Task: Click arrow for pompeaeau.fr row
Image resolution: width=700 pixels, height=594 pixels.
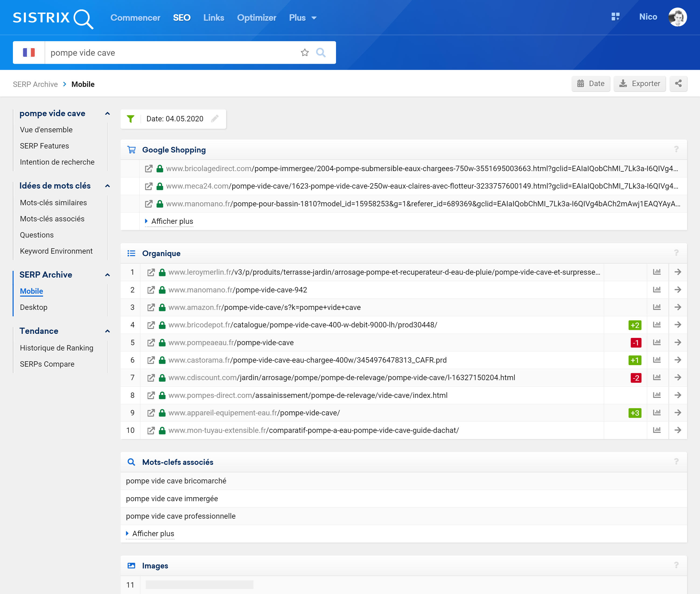Action: [678, 342]
